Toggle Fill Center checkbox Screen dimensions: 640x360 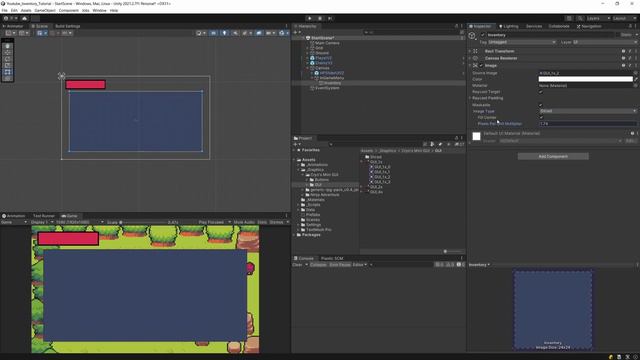[x=541, y=117]
